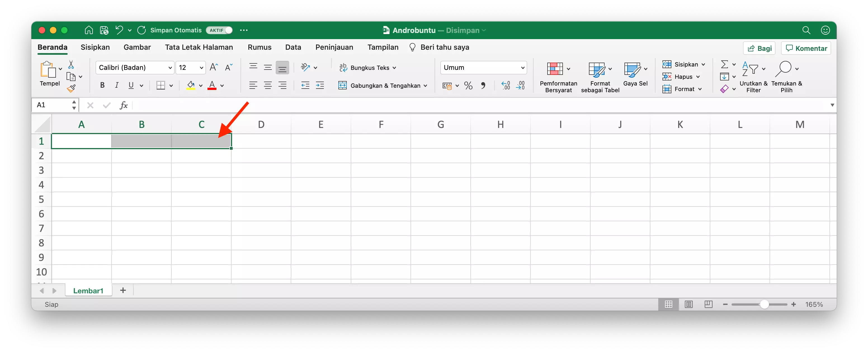Toggle bold formatting
The image size is (868, 352).
tap(102, 85)
